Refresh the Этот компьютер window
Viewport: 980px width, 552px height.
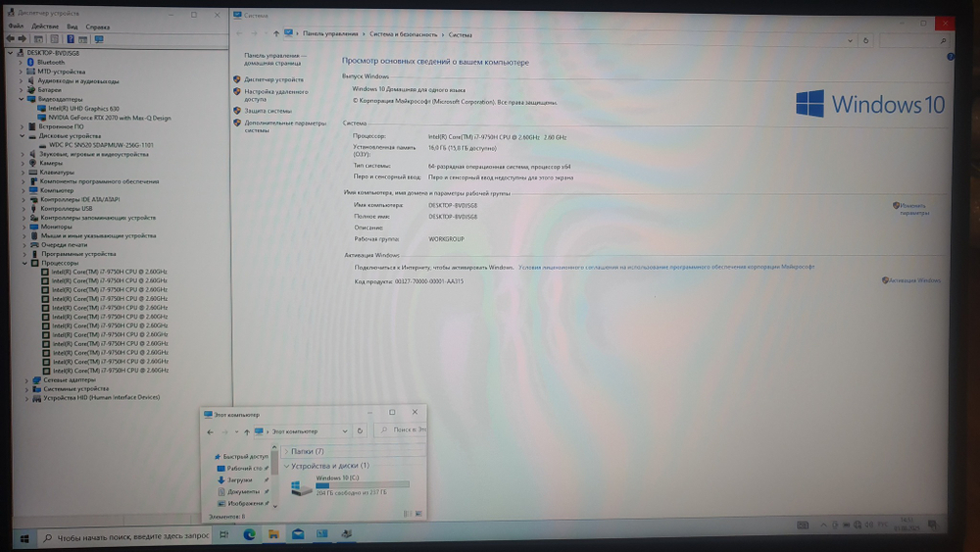(360, 430)
